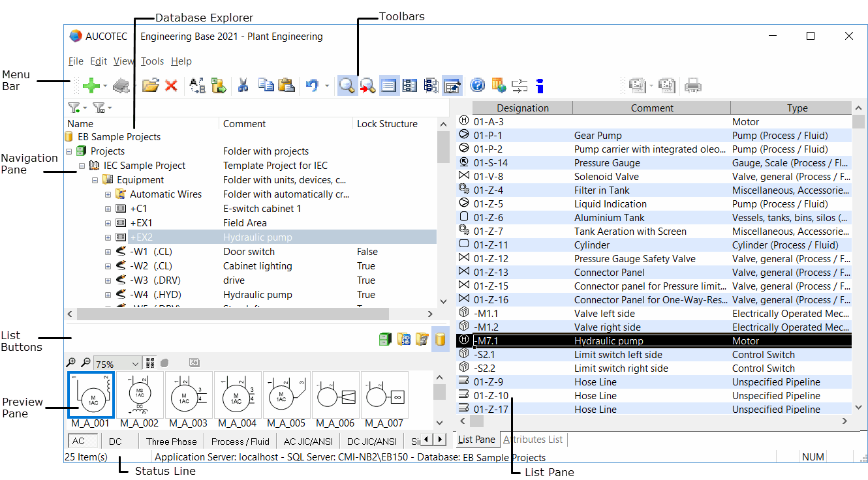Select the M_A_003 motor symbol thumbnail

(189, 396)
